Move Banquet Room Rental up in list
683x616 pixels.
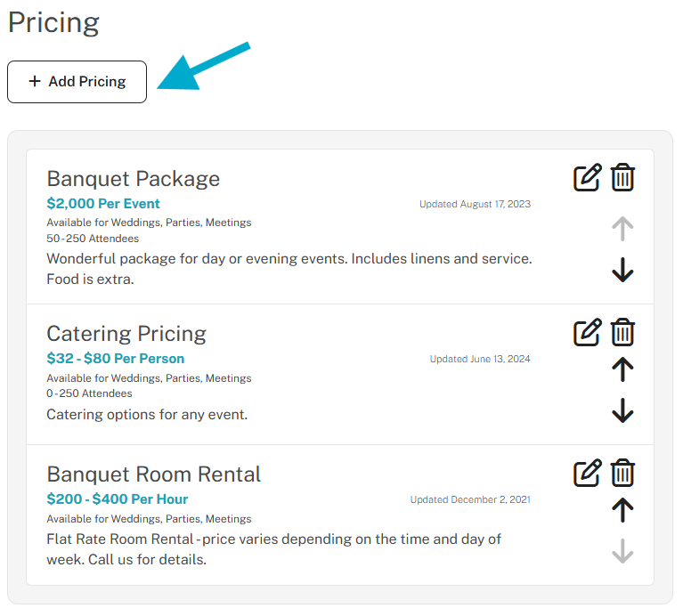[623, 510]
